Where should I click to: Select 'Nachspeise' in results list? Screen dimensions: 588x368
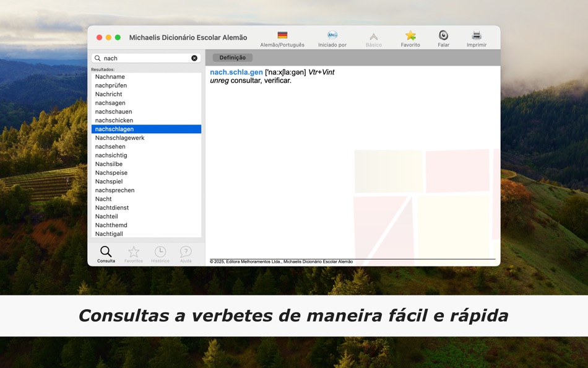(146, 173)
